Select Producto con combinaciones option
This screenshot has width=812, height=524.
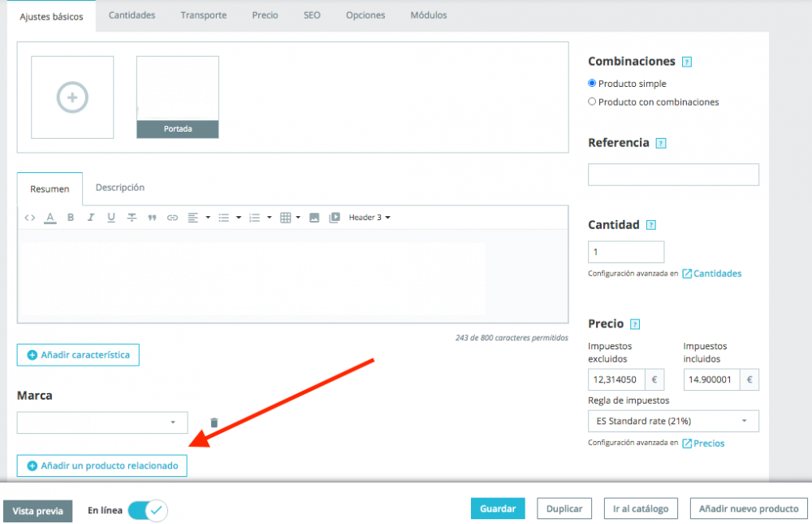(x=592, y=102)
